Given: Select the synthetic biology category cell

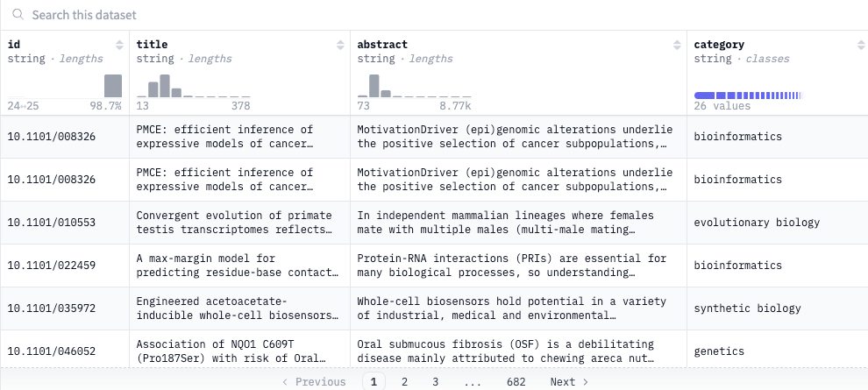Looking at the screenshot, I should tap(777, 308).
